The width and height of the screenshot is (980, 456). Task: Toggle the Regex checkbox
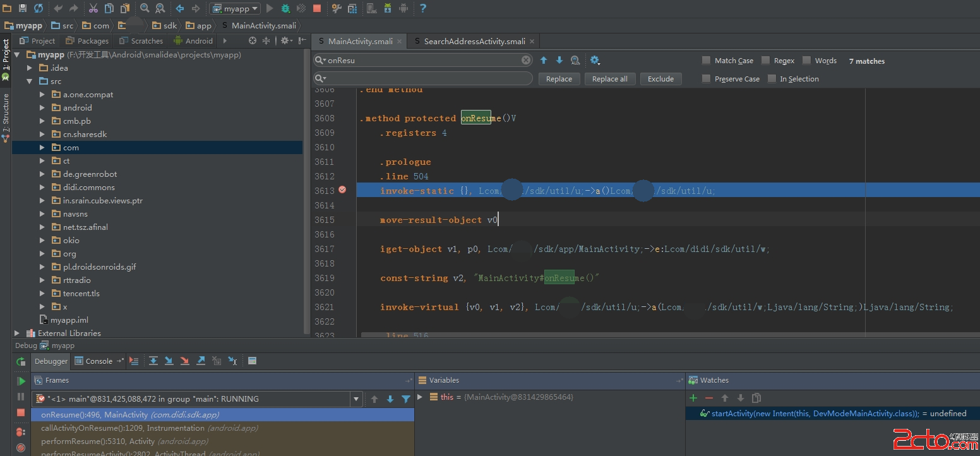click(765, 61)
